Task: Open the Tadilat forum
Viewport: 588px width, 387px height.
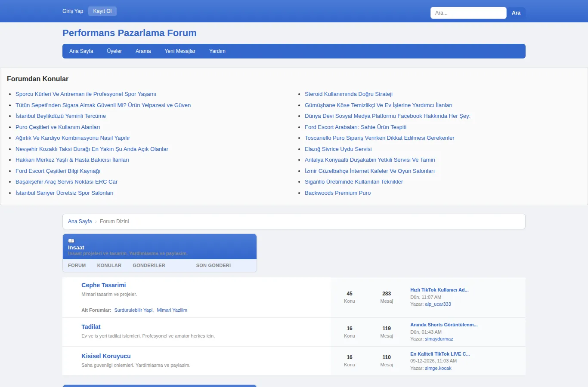Action: pyautogui.click(x=91, y=327)
